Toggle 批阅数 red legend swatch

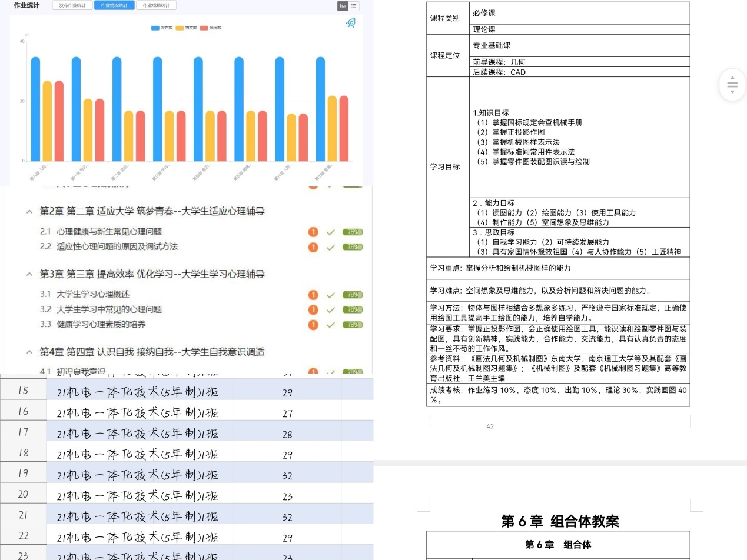[204, 28]
